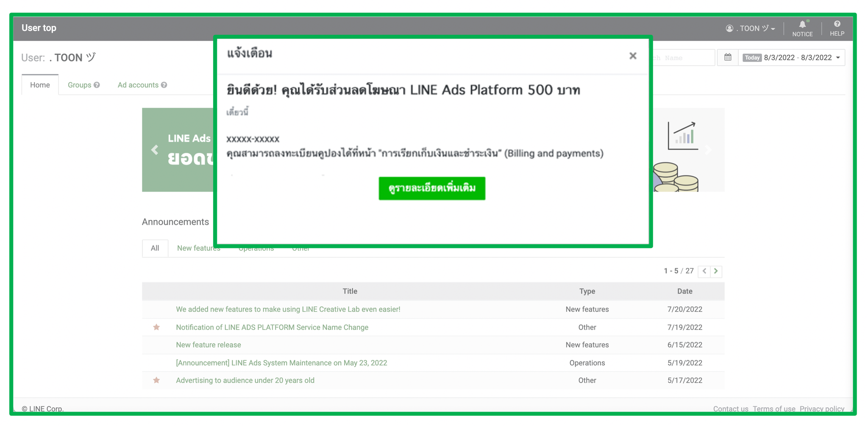Image resolution: width=868 pixels, height=426 pixels.
Task: Select the All announcements filter tab
Action: [x=155, y=248]
